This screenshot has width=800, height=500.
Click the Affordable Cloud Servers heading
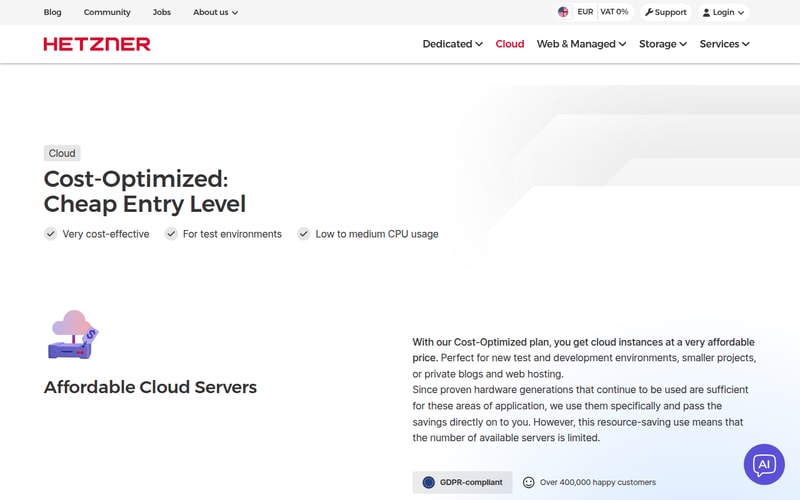click(151, 387)
